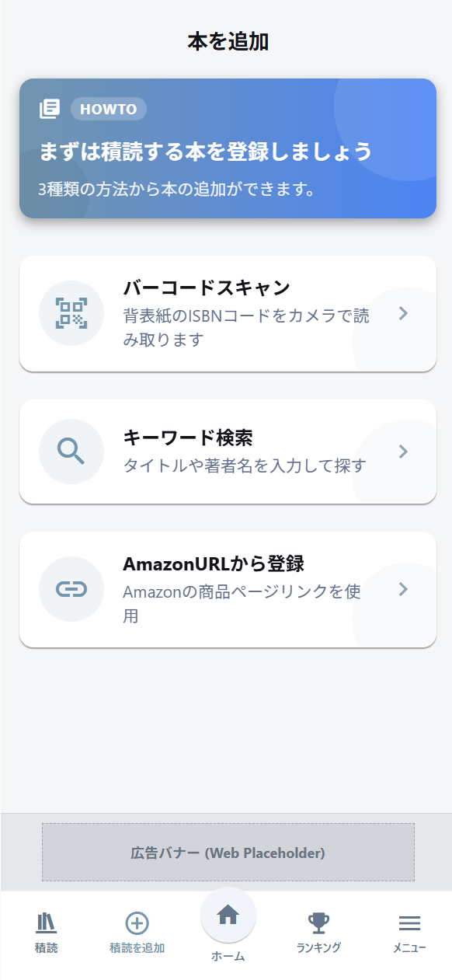Click the link icon for AmazonURL registration
The image size is (452, 980).
[x=71, y=589]
